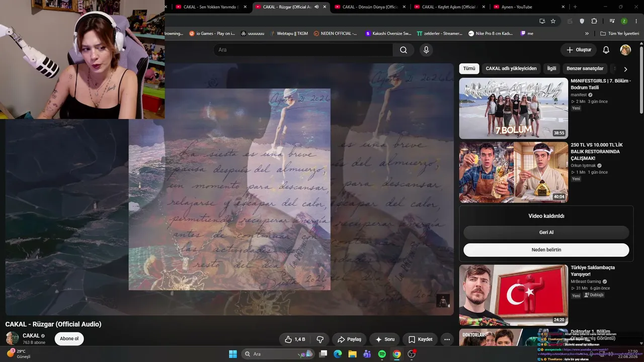Dislike the CAKAL Rüzgar video
This screenshot has width=644, height=362.
pos(320,339)
